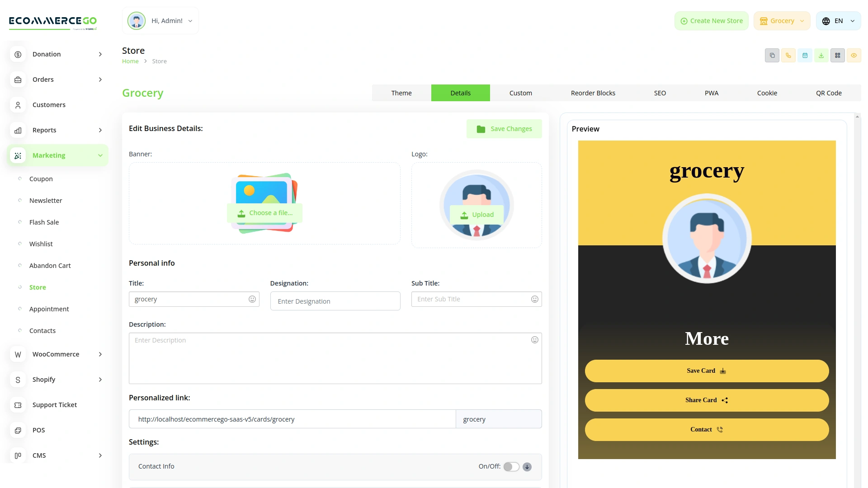Select the QR code icon in the toolbar
This screenshot has height=488, width=868.
(838, 55)
